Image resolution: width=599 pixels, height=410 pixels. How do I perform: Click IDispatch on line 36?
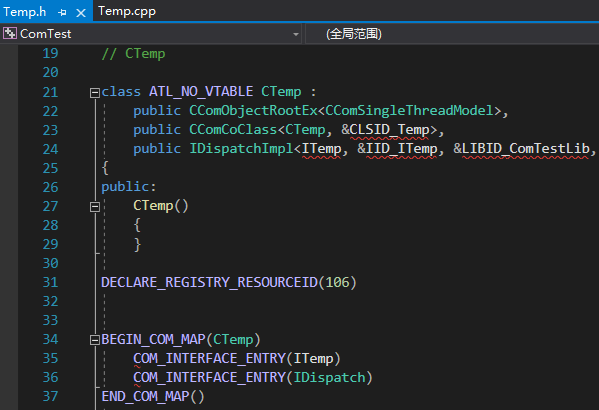(x=329, y=378)
